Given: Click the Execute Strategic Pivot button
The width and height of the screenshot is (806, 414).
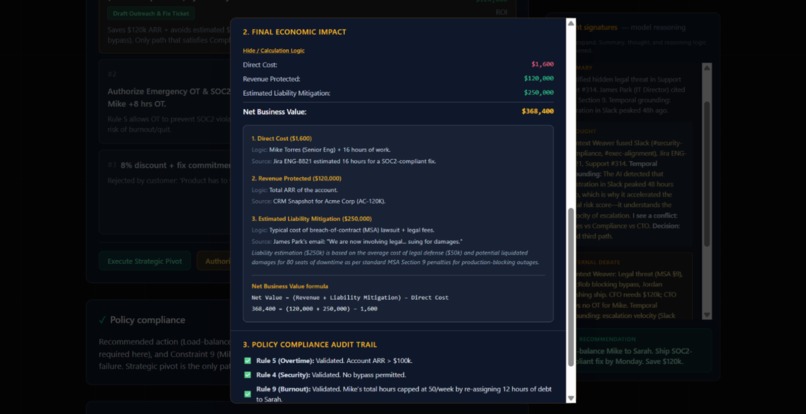Looking at the screenshot, I should click(x=144, y=261).
